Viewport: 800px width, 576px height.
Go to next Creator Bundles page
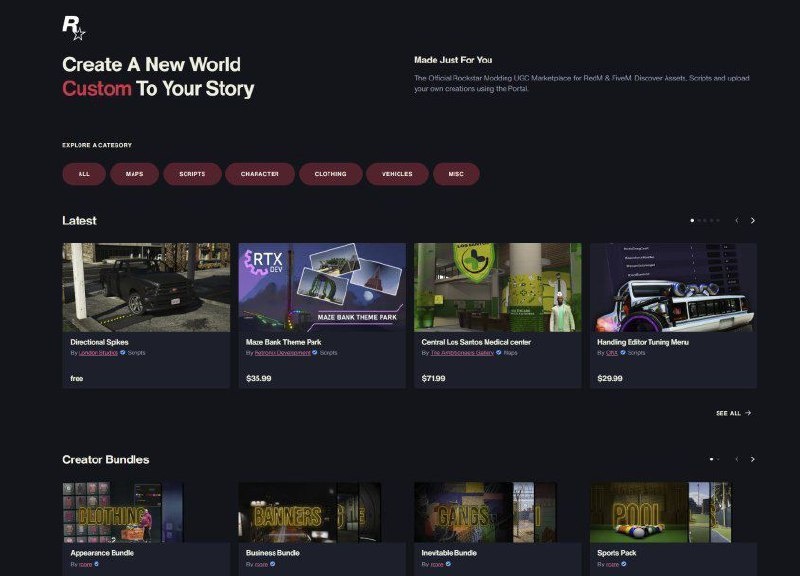click(753, 459)
